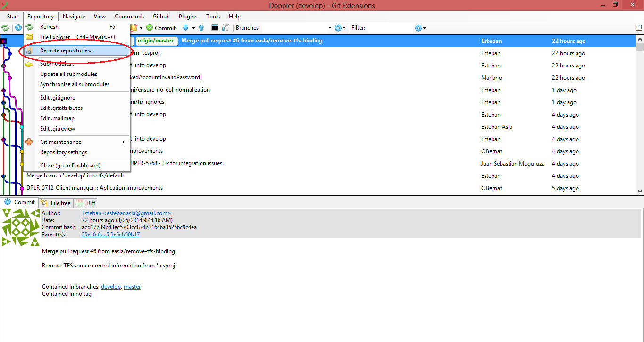Click the Filter text field
This screenshot has height=342, width=644.
390,28
